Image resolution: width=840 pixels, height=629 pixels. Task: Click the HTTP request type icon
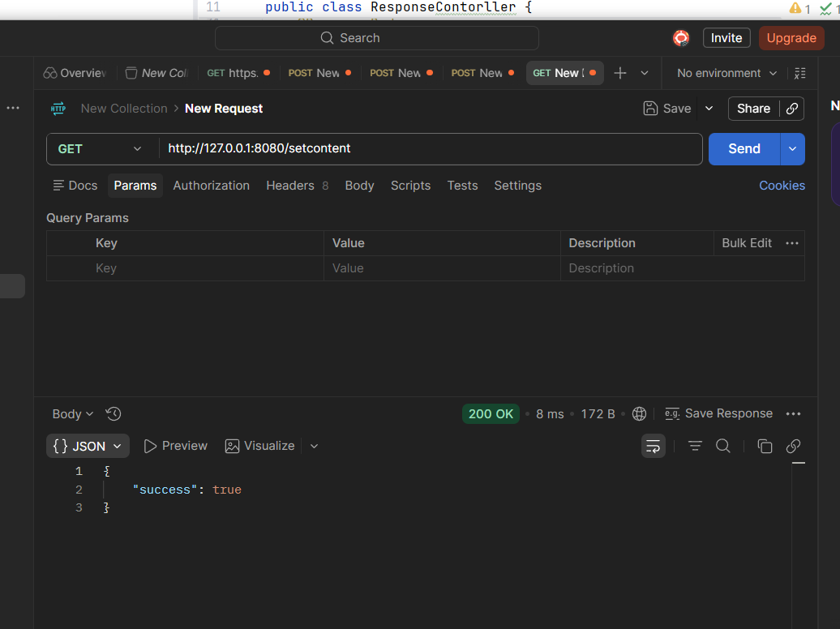58,109
